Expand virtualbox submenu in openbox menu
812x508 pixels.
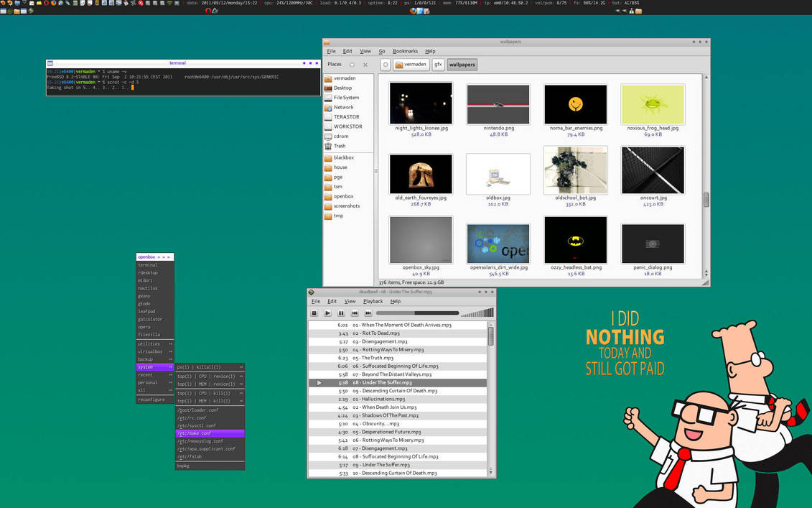(155, 352)
